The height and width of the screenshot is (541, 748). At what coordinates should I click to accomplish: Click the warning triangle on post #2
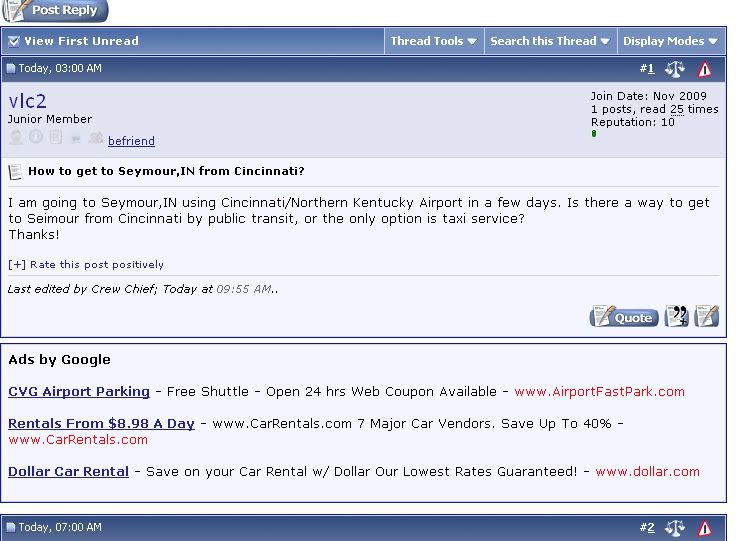click(705, 528)
